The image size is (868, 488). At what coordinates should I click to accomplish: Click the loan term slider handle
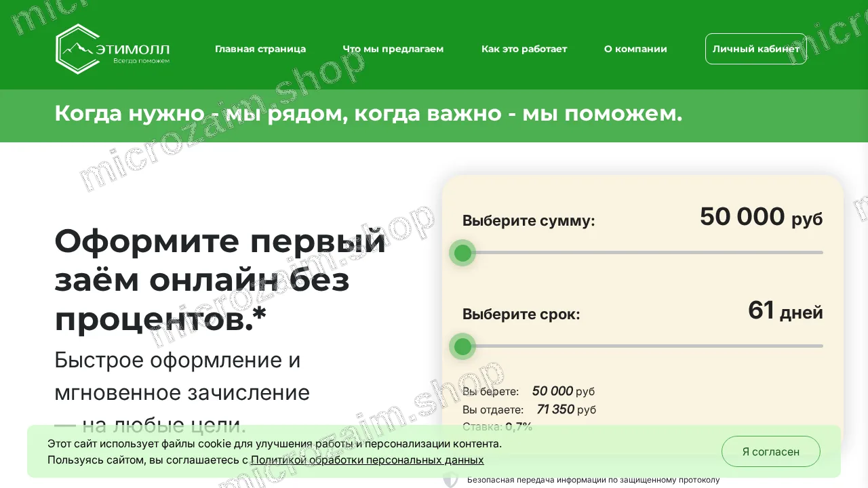[462, 347]
